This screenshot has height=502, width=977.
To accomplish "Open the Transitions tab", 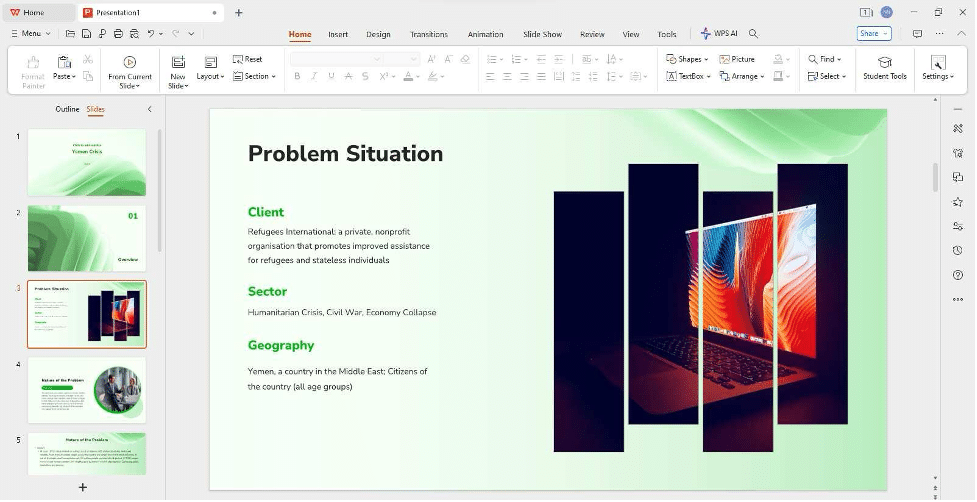I will point(429,34).
